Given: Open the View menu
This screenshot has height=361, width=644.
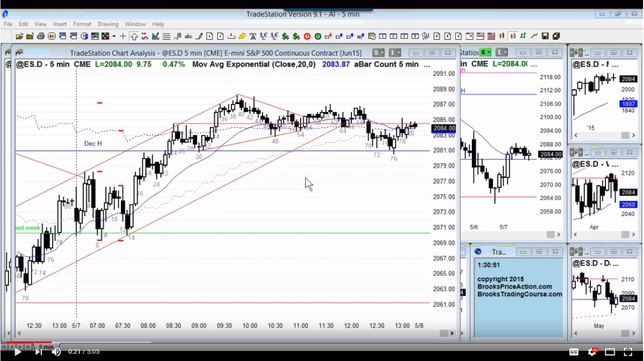Looking at the screenshot, I should click(41, 24).
